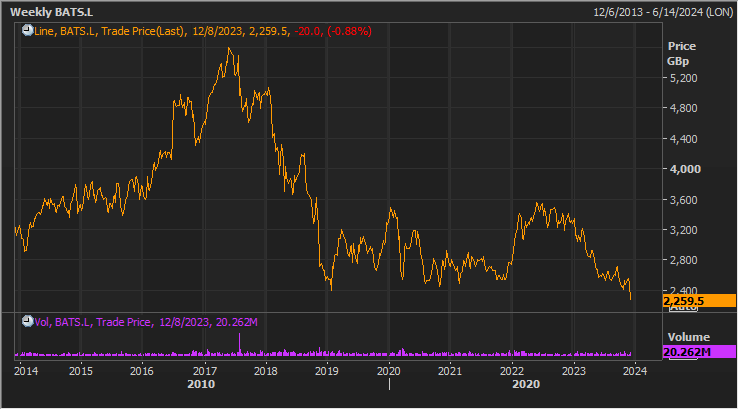740x411 pixels.
Task: Click the 2024 year label on time axis
Action: [635, 371]
